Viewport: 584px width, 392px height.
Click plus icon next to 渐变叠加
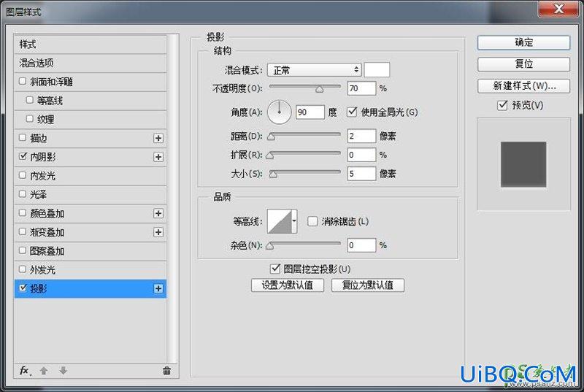coord(158,232)
